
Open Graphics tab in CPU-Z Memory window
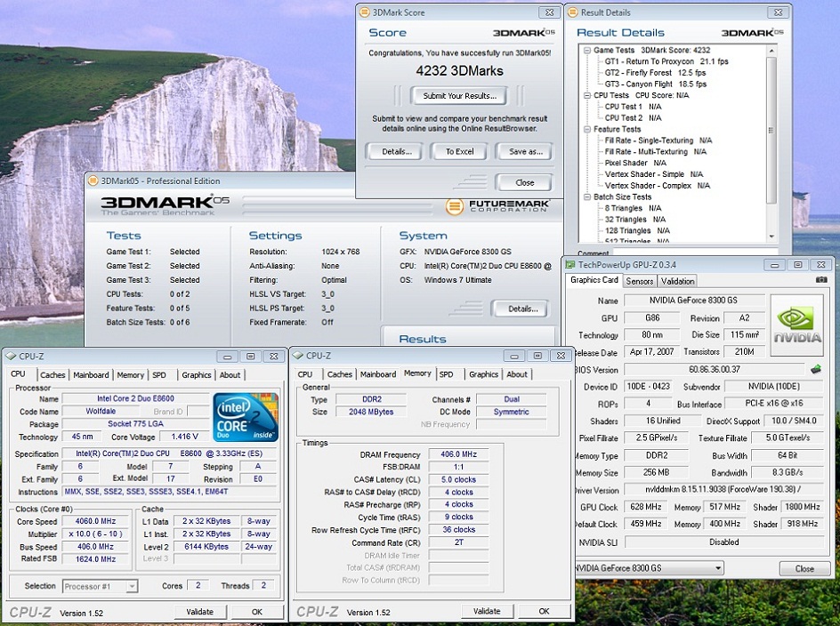coord(484,374)
